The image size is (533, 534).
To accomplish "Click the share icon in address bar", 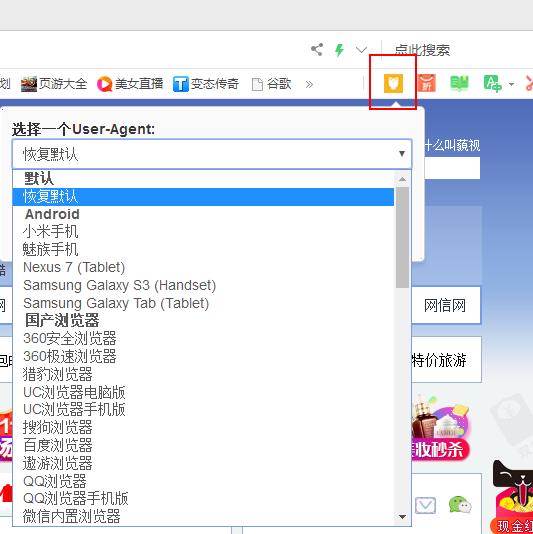I will coord(317,50).
